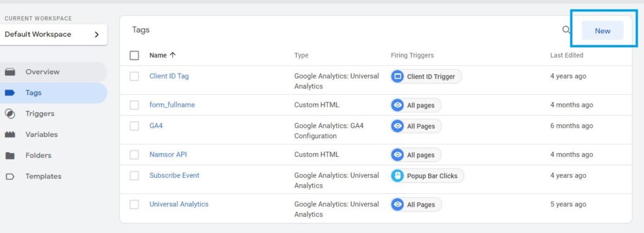Click the Client ID Trigger icon
This screenshot has height=233, width=644.
pos(397,76)
